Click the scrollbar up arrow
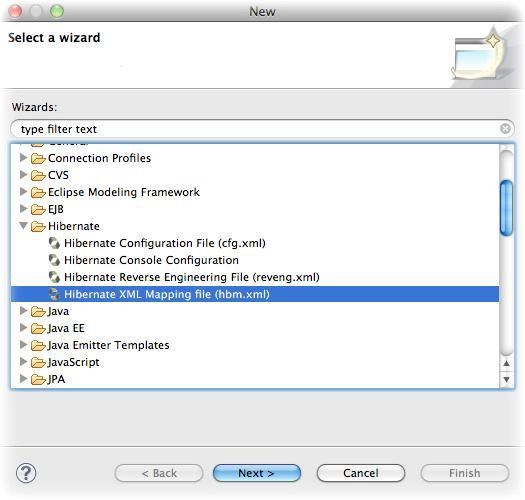The image size is (525, 500). click(507, 363)
